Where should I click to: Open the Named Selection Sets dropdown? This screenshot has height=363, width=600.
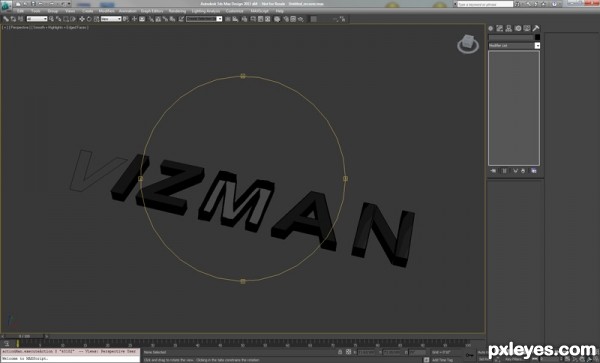pyautogui.click(x=204, y=19)
